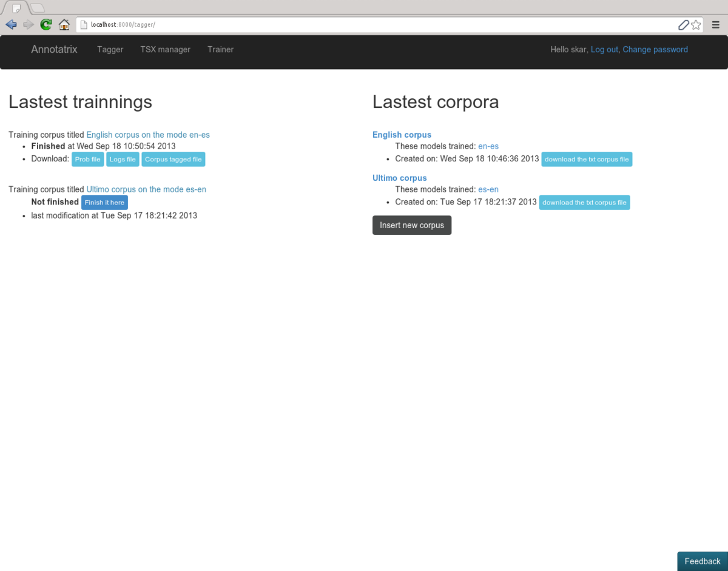Reload the current page
728x571 pixels.
45,24
